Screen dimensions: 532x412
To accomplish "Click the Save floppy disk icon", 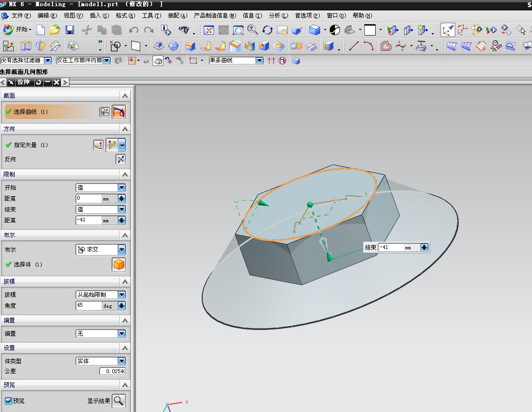I will (x=70, y=30).
